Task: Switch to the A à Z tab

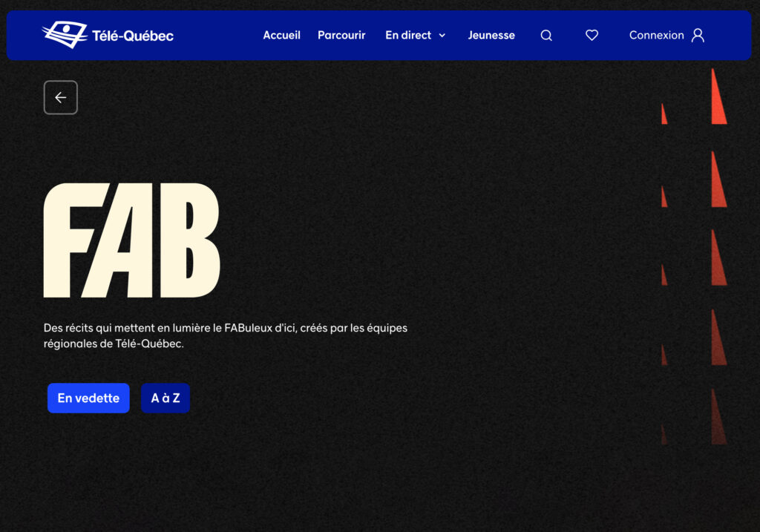Action: (166, 398)
